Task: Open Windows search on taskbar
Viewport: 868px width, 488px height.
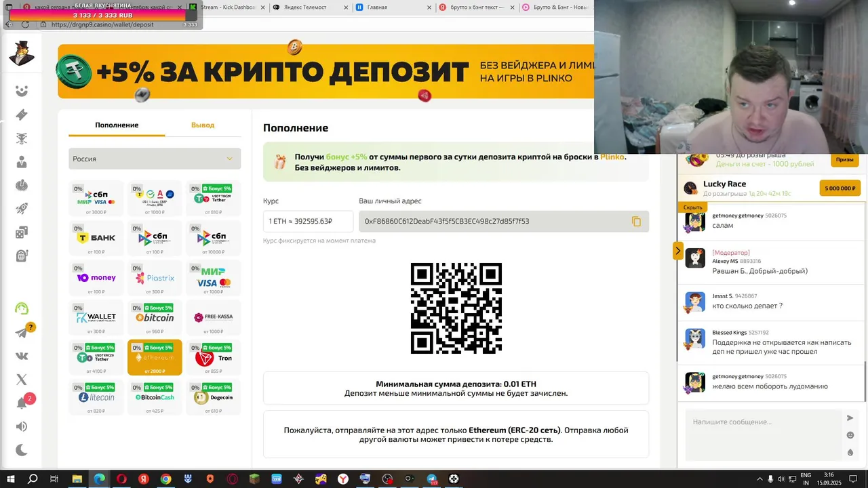Action: pyautogui.click(x=33, y=479)
